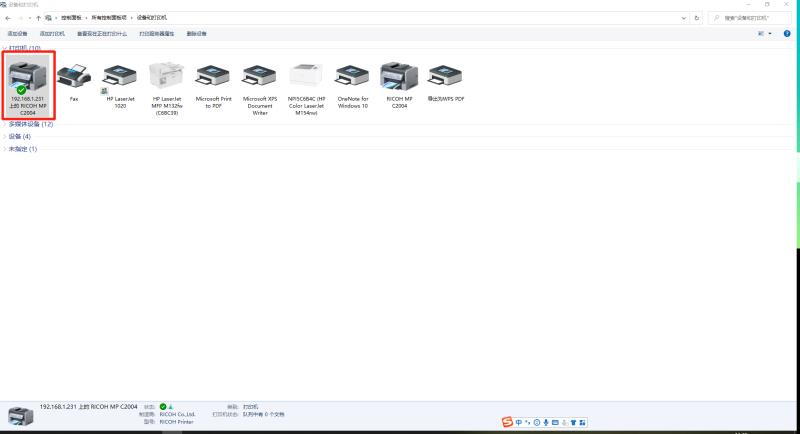Expand the 设备 (4) group

click(5, 137)
